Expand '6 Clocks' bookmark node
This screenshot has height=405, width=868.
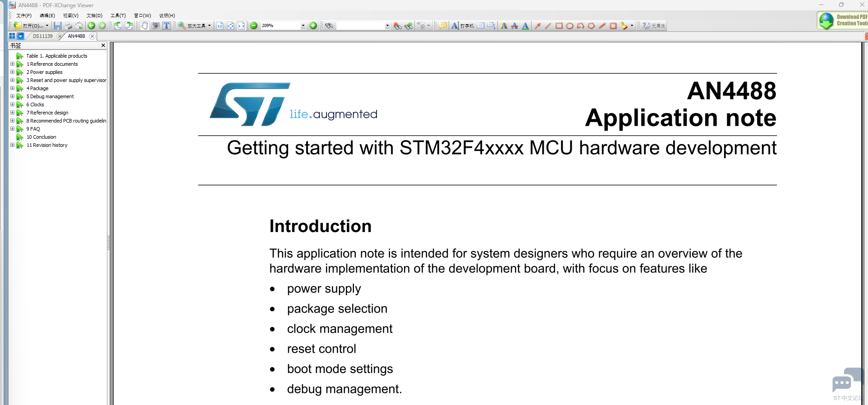[13, 105]
